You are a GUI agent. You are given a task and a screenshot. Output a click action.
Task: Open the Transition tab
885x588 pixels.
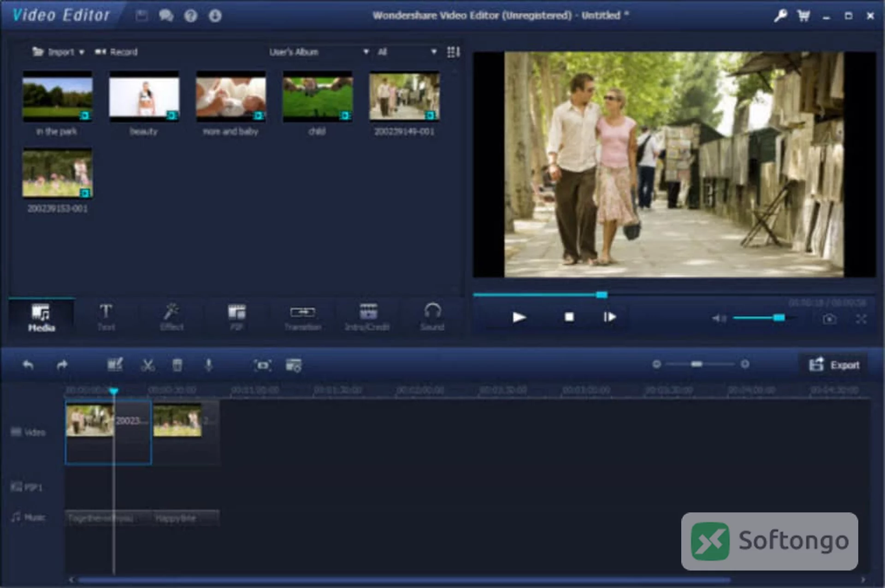[x=302, y=318]
